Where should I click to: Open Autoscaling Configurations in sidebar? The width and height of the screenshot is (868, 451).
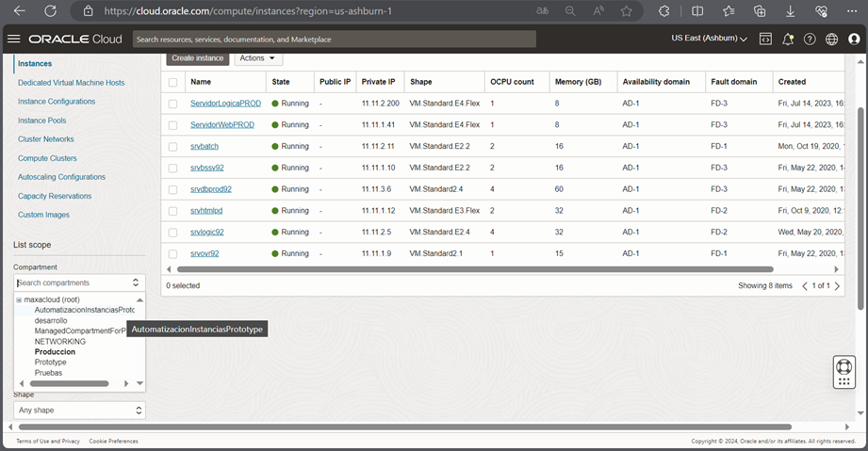coord(61,177)
